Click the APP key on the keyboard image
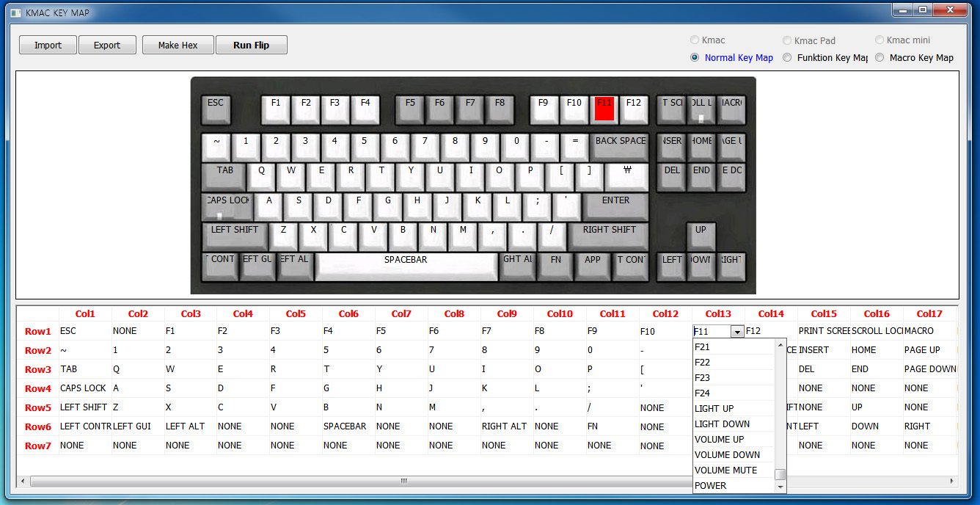The image size is (980, 505). pos(593,266)
